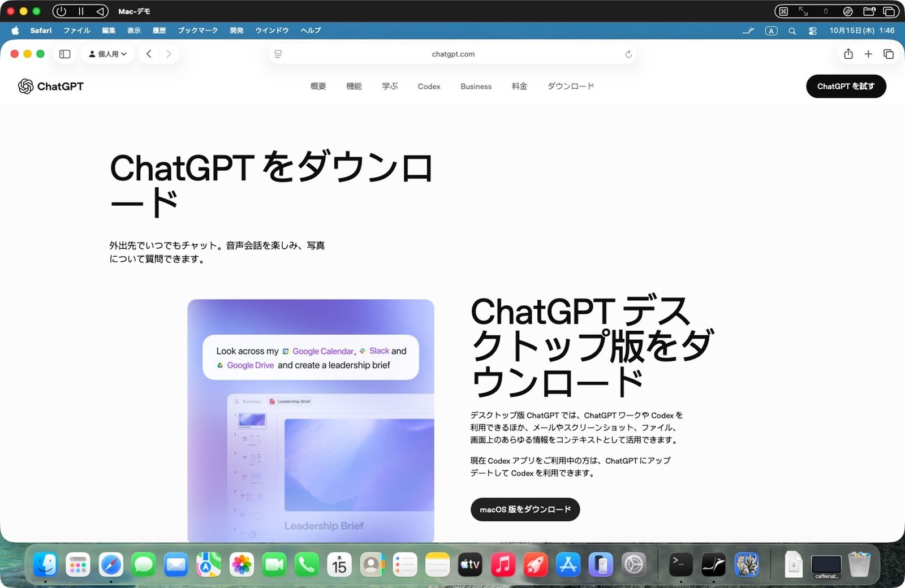Reload the page with refresh icon
Image resolution: width=905 pixels, height=588 pixels.
pyautogui.click(x=628, y=54)
